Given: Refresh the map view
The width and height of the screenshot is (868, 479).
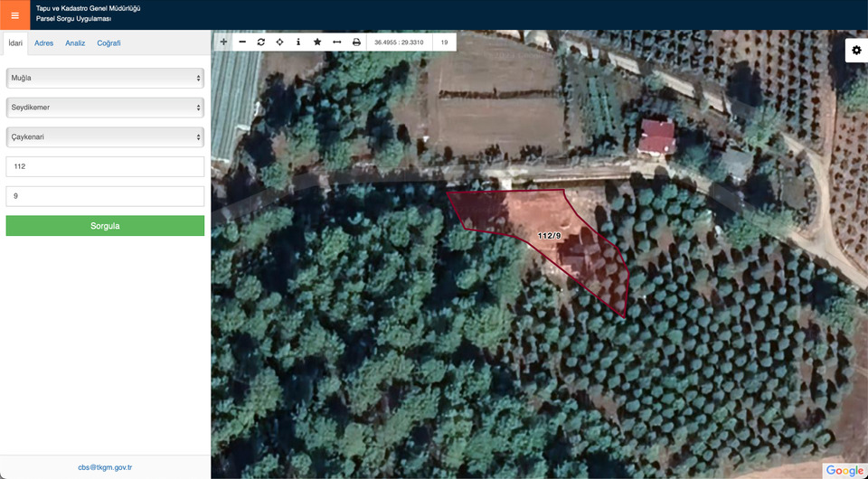Looking at the screenshot, I should (261, 42).
